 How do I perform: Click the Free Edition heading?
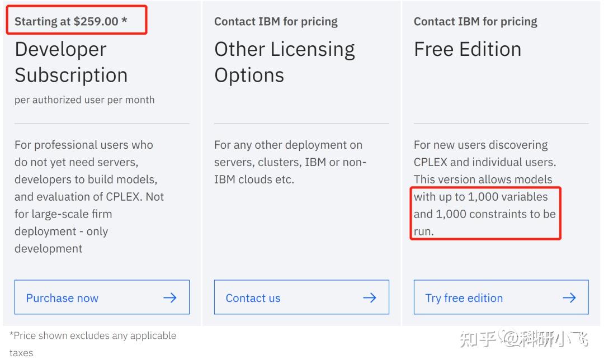[x=468, y=49]
